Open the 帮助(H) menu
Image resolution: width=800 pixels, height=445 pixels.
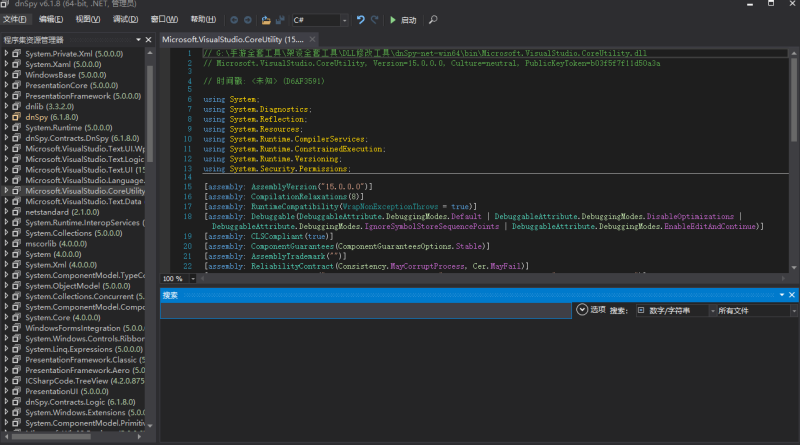coord(203,19)
